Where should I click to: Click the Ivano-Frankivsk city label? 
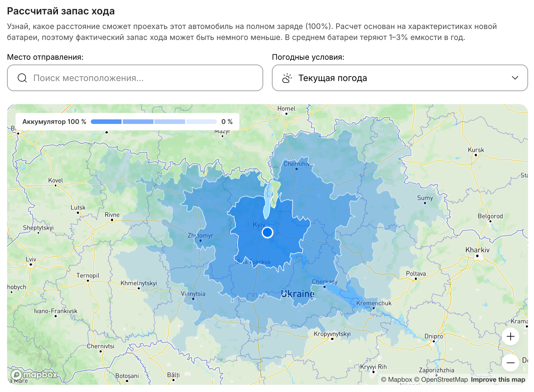point(55,311)
